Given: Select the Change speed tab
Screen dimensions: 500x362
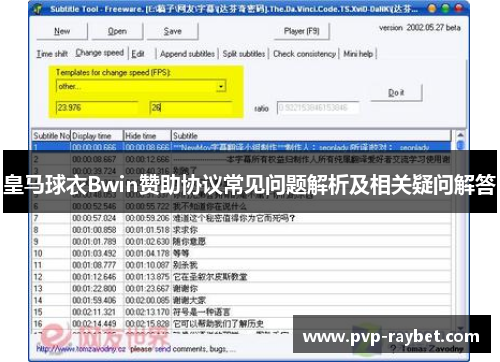Looking at the screenshot, I should [x=100, y=53].
